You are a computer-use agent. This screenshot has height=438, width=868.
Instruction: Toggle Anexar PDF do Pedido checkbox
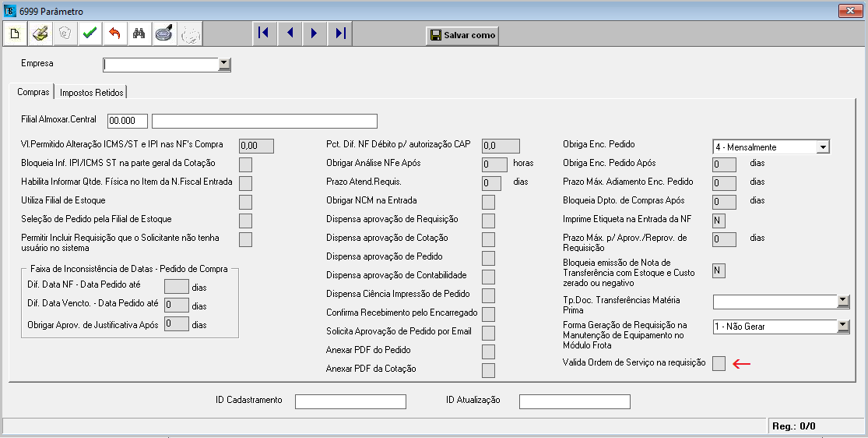488,351
